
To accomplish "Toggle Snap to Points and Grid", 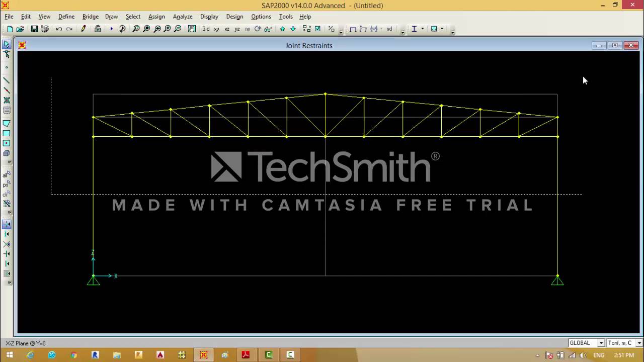I will pos(7,224).
